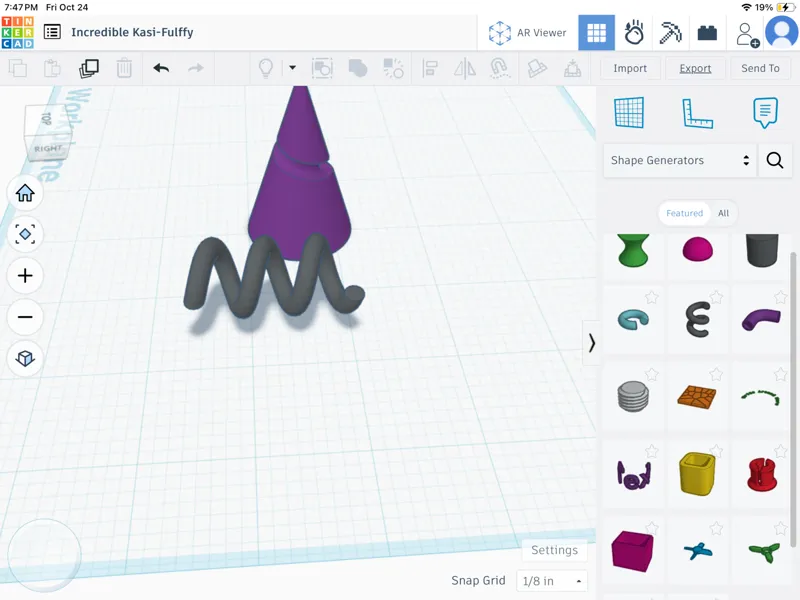Open Bricks mode icon

click(707, 33)
